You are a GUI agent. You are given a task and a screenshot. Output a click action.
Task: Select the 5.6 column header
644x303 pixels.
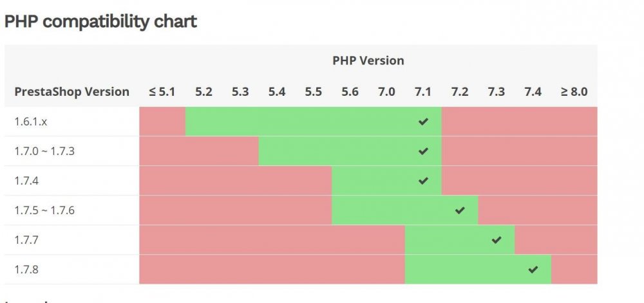click(x=350, y=91)
